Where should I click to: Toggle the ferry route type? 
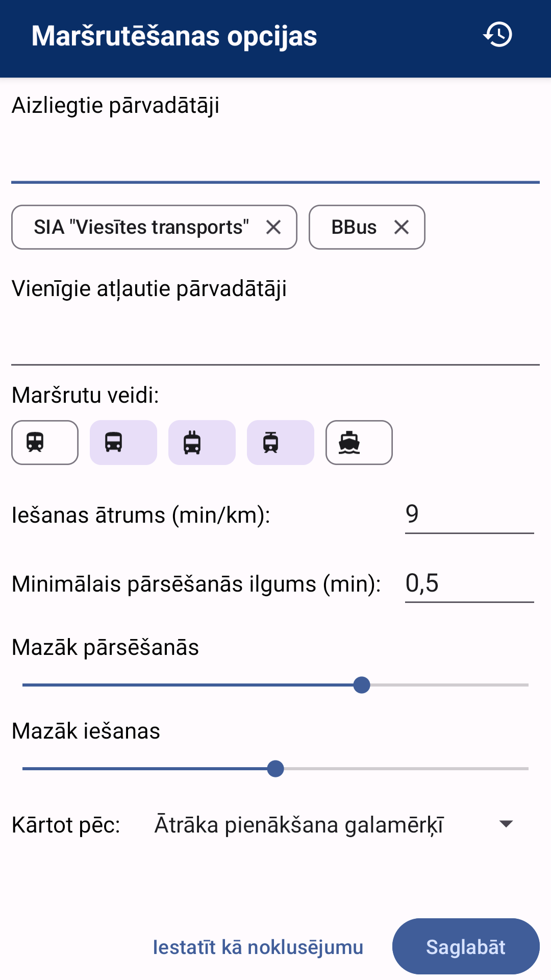[x=359, y=443]
